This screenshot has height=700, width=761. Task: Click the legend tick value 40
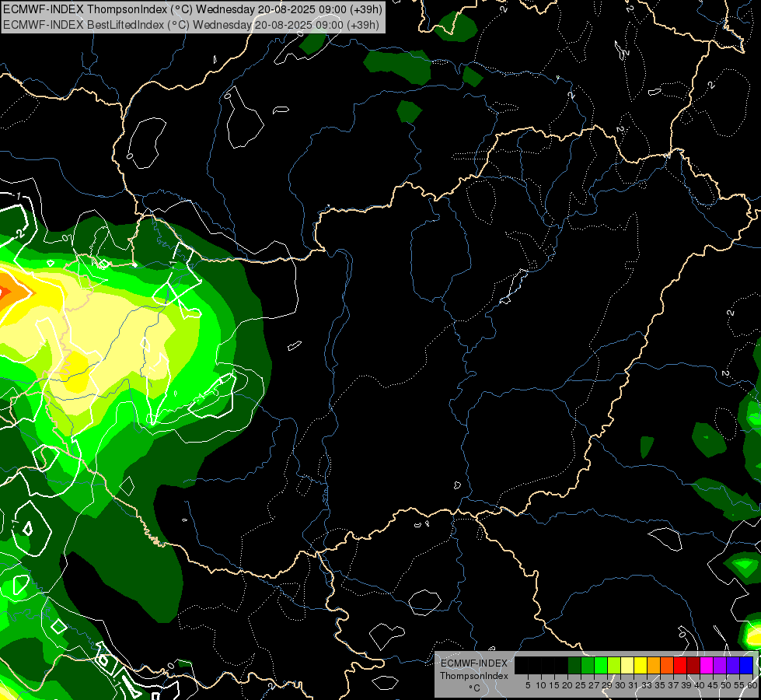[x=700, y=685]
